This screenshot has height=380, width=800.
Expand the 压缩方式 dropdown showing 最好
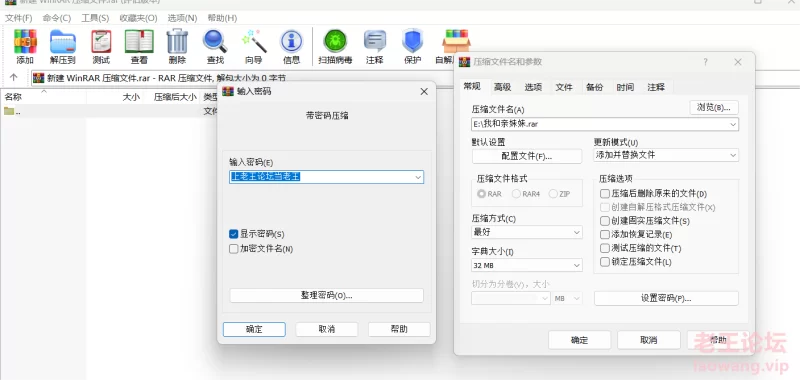coord(527,232)
